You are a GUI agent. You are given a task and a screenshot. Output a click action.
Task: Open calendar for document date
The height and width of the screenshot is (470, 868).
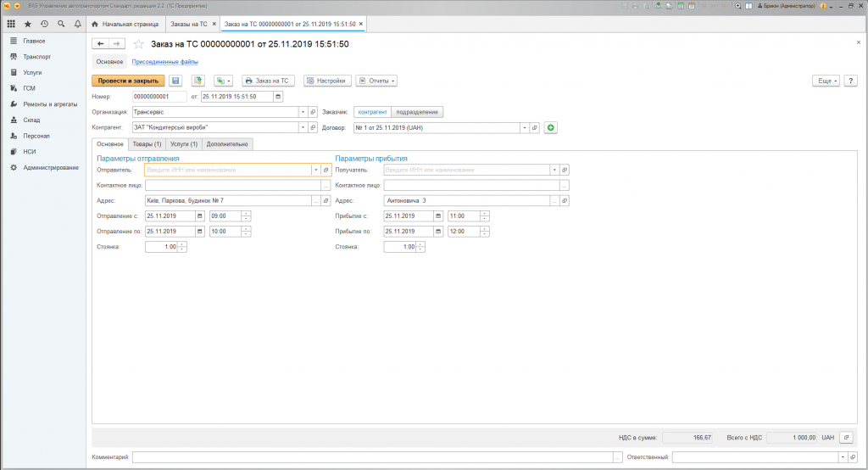[278, 97]
